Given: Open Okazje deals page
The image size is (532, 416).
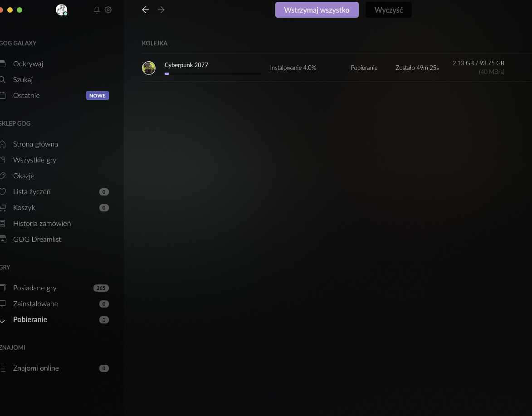Looking at the screenshot, I should (24, 176).
